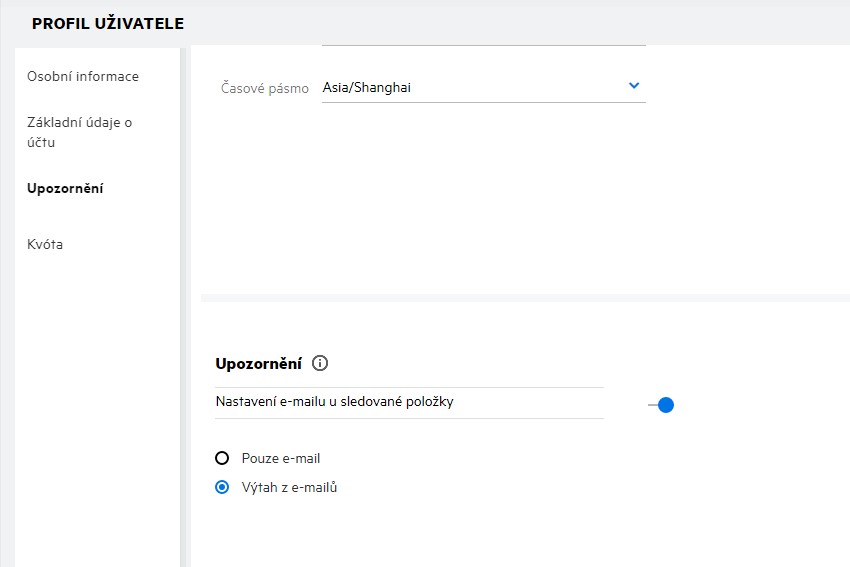Toggle the watched item email setting switch
This screenshot has width=850, height=567.
[661, 405]
